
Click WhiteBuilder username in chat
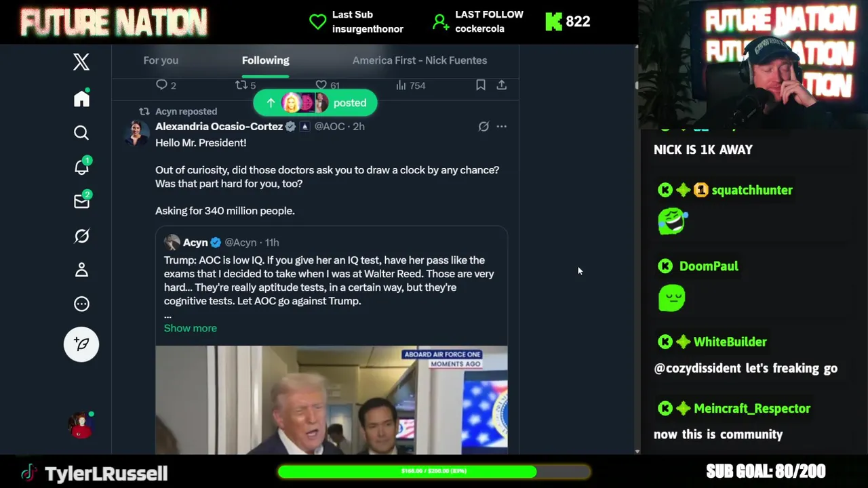[x=730, y=342]
